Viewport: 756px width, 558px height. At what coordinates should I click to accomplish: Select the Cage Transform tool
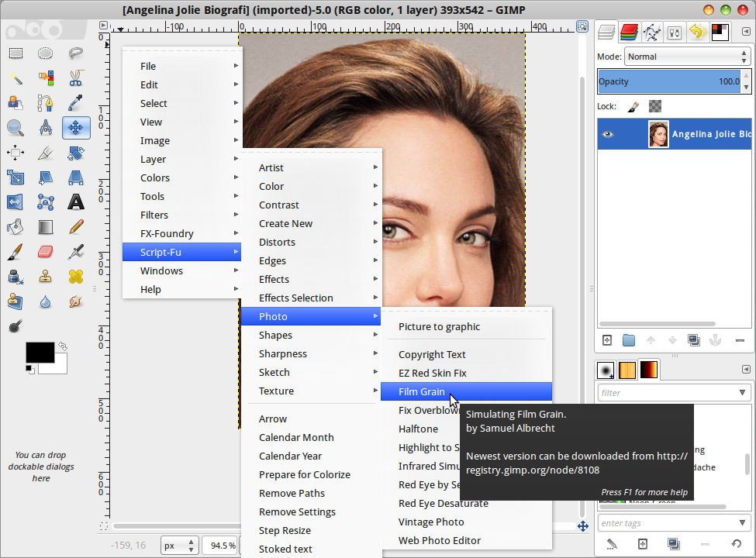[45, 202]
